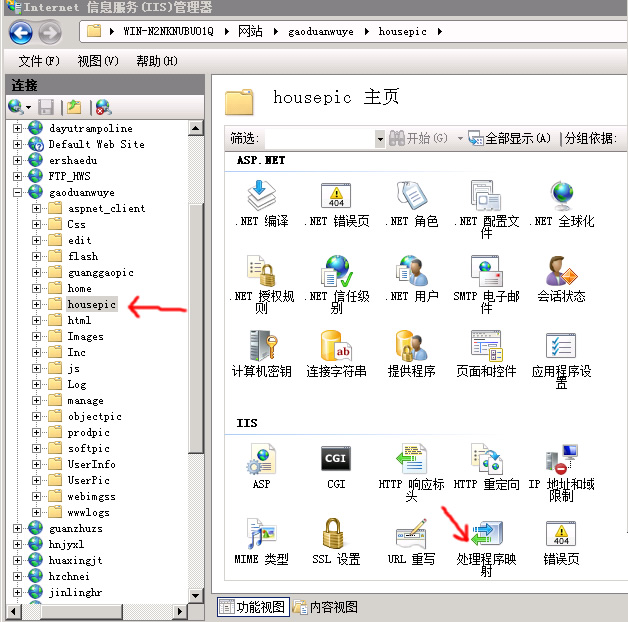Open the 处理程序映射 (Handler Mappings) icon
Viewport: 628px width, 622px height.
pyautogui.click(x=487, y=536)
